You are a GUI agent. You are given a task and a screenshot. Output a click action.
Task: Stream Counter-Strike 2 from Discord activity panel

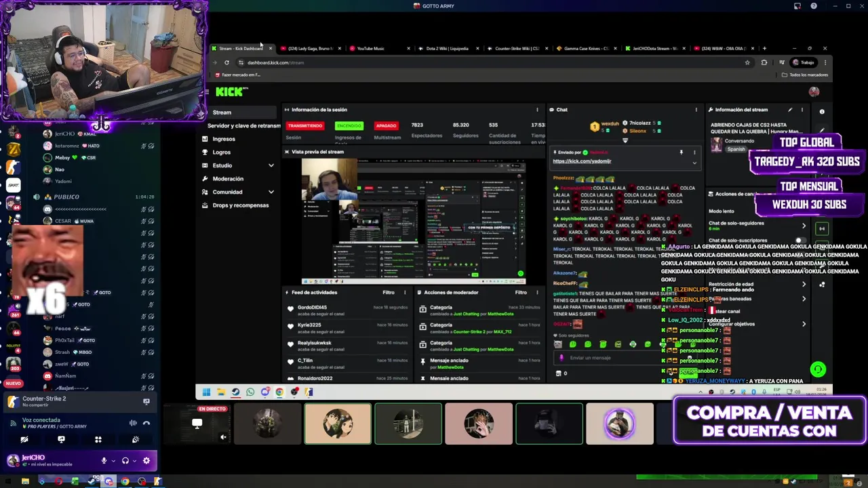146,402
